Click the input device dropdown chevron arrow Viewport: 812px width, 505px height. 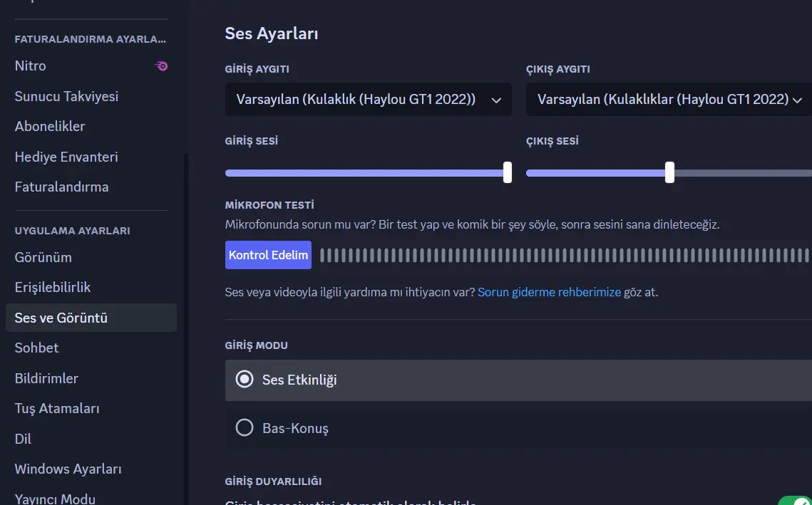point(496,100)
